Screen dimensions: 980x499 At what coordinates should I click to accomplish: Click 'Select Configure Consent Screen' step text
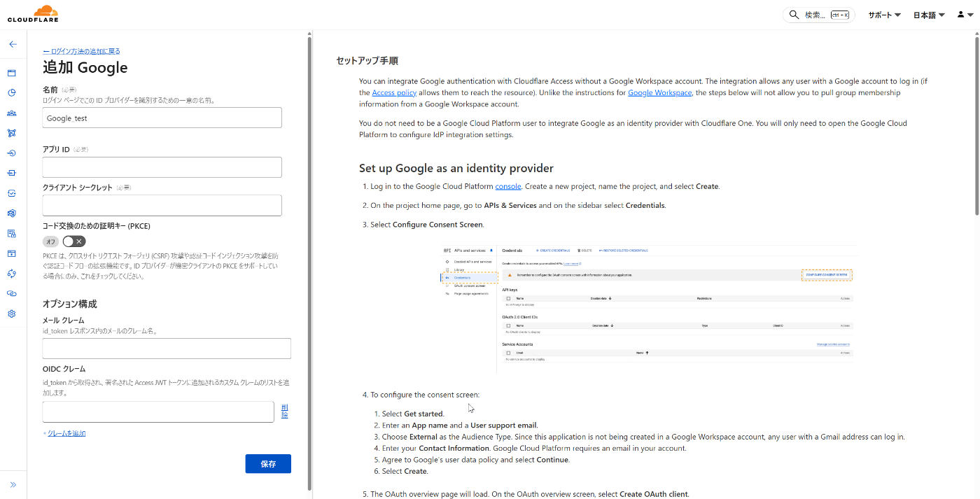click(427, 225)
